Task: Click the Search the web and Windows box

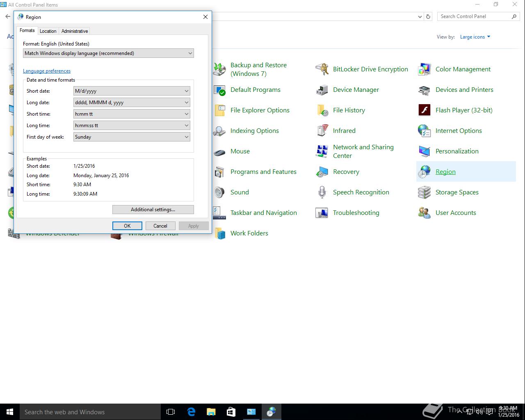Action: click(x=90, y=412)
